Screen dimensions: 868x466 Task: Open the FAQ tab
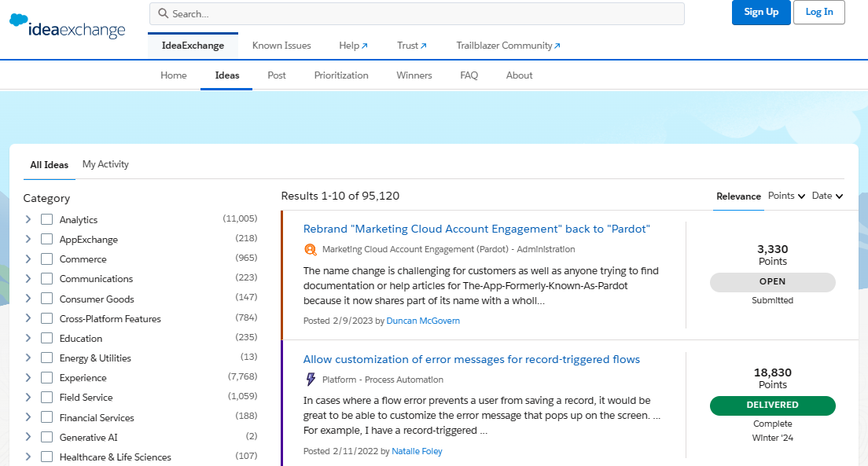coord(469,75)
